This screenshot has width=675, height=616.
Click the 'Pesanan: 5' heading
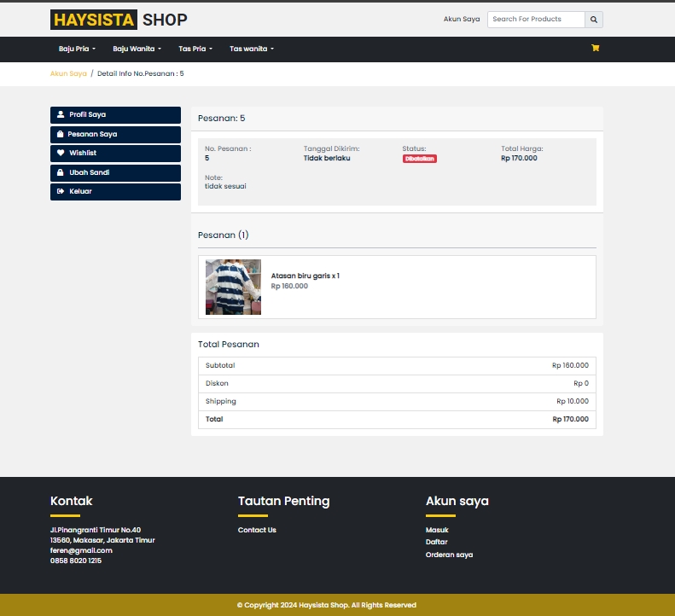tap(222, 119)
